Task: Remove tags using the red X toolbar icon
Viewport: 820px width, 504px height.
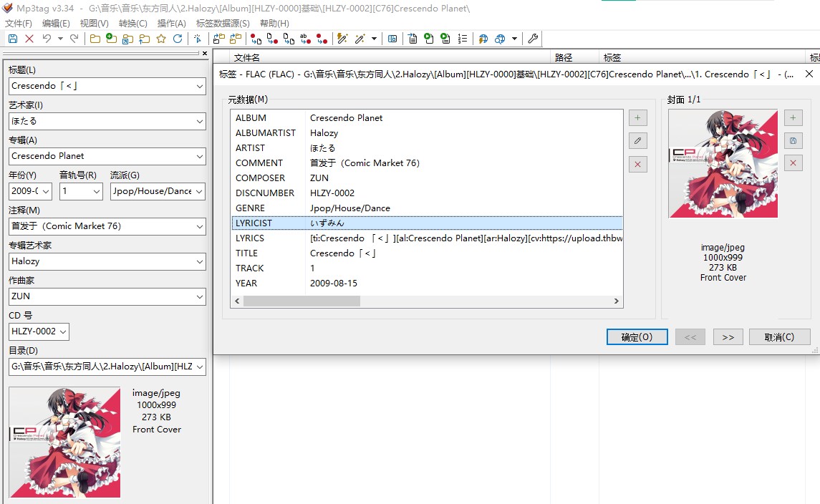Action: tap(29, 39)
